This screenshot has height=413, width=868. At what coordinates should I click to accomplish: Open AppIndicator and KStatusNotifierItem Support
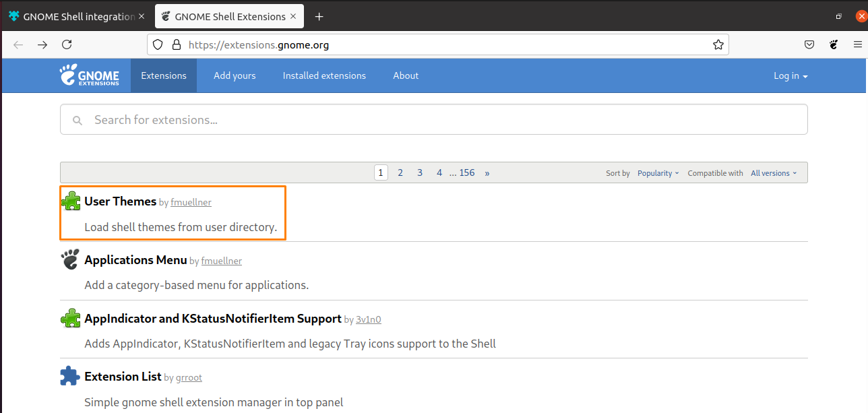(x=213, y=319)
